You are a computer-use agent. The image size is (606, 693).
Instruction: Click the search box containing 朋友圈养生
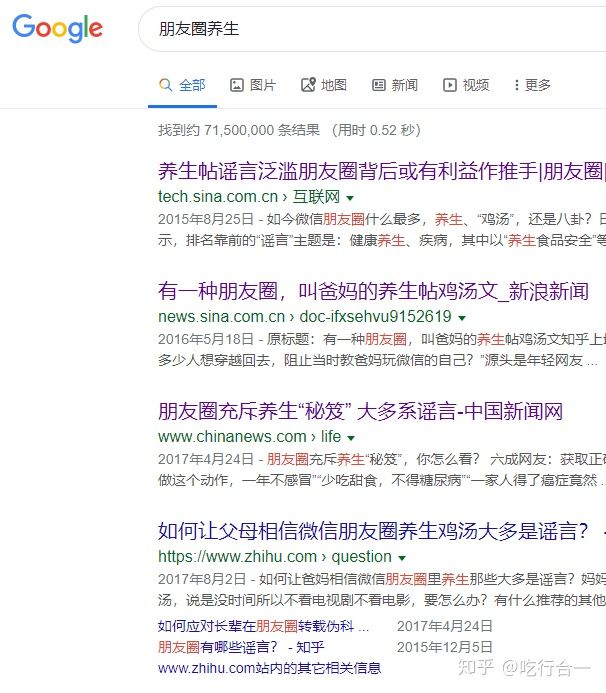click(372, 29)
